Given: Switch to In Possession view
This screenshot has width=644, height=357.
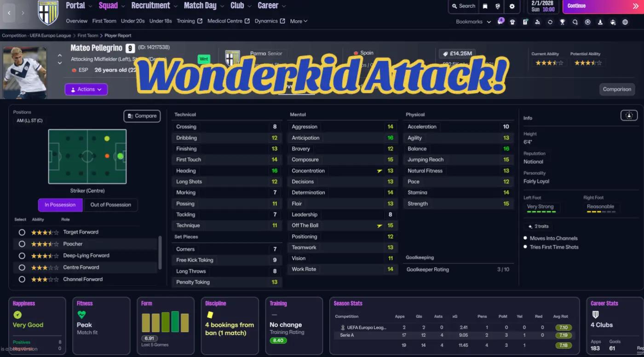Looking at the screenshot, I should [60, 205].
